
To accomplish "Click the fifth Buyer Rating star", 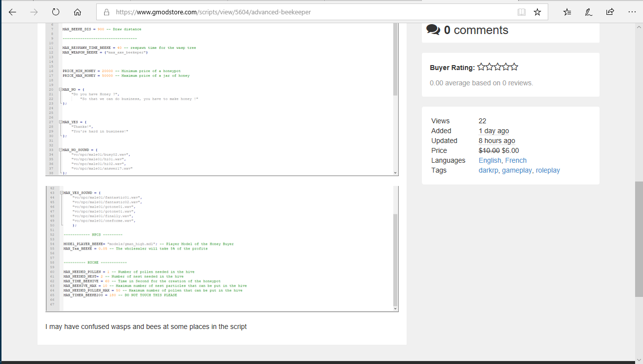I will tap(514, 67).
